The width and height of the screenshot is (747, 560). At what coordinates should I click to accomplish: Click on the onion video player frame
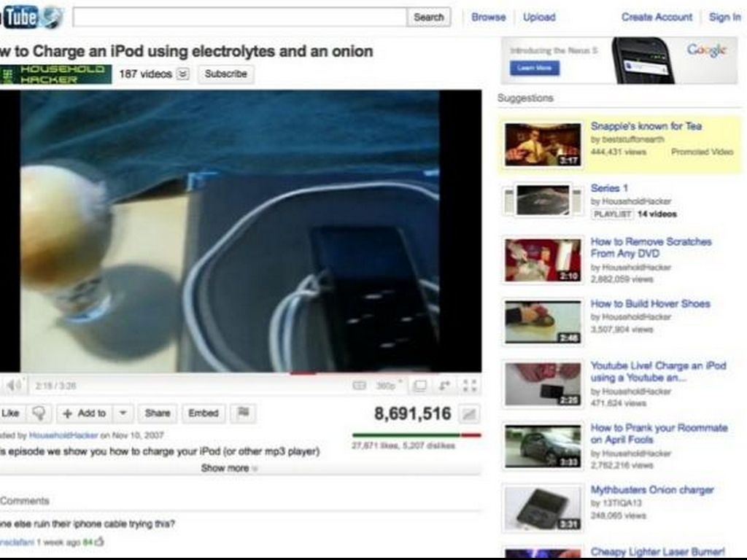pyautogui.click(x=241, y=231)
